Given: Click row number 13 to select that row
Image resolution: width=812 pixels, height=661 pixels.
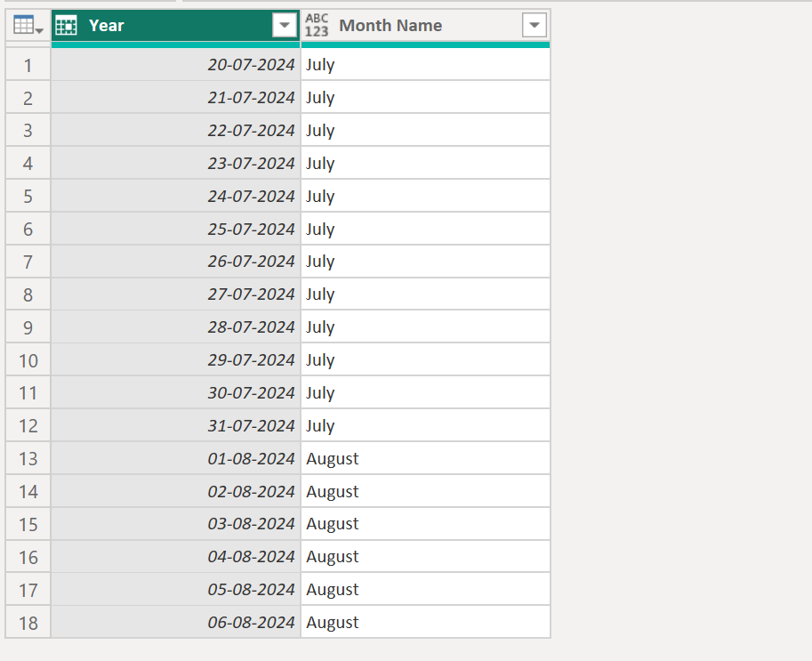Looking at the screenshot, I should click(28, 458).
